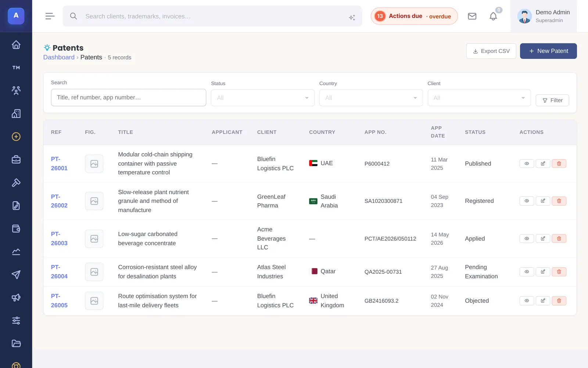Image resolution: width=588 pixels, height=368 pixels.
Task: Open the companies building sidebar icon
Action: click(x=16, y=114)
